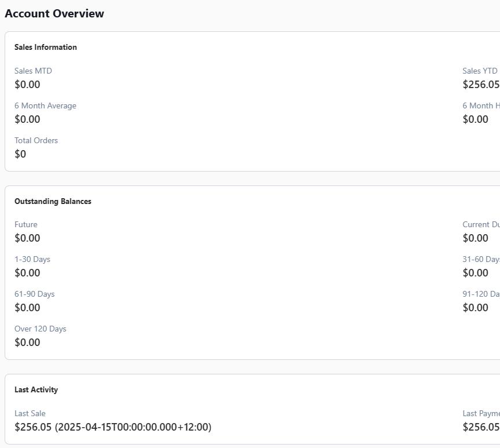Click the Account Overview page heading
Image resolution: width=500 pixels, height=448 pixels.
tap(54, 13)
